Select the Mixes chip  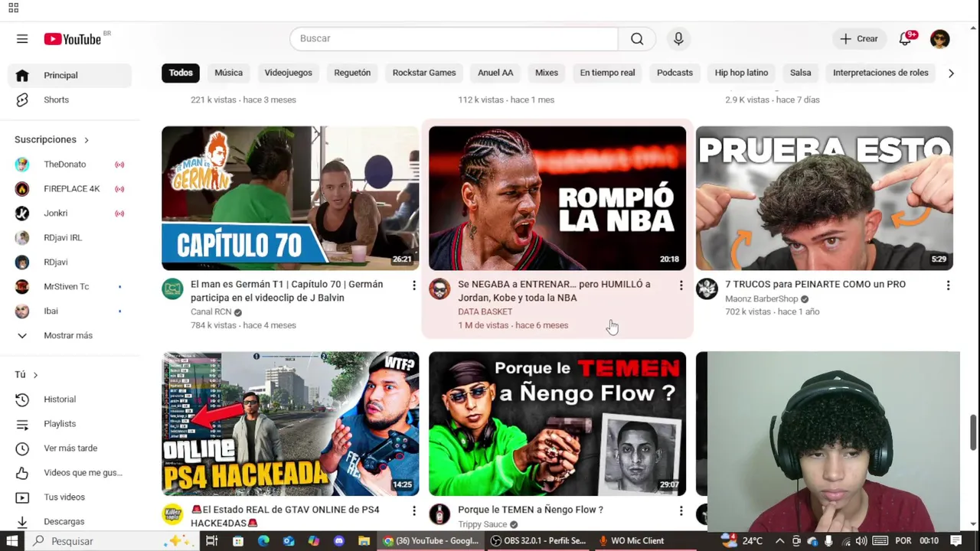point(547,73)
